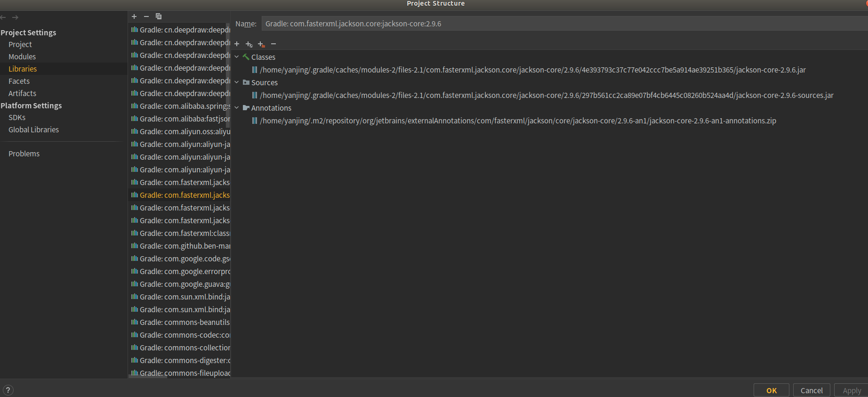Select Gradle: com.fasterxml:classmate library
This screenshot has height=397, width=868.
coord(179,233)
